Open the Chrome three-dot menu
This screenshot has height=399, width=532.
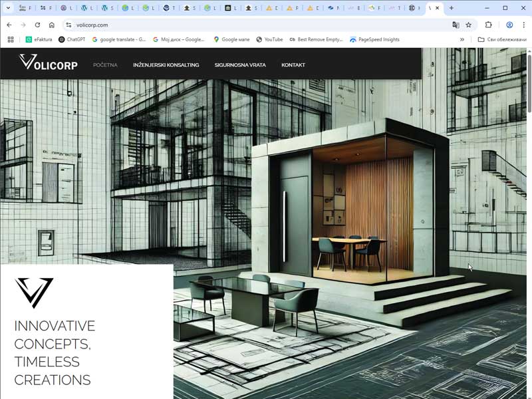(x=523, y=25)
